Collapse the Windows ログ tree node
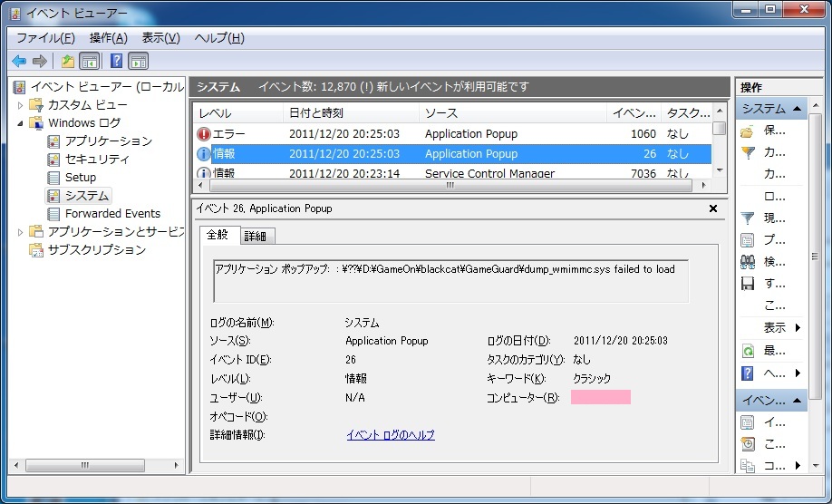Image resolution: width=832 pixels, height=504 pixels. [21, 123]
